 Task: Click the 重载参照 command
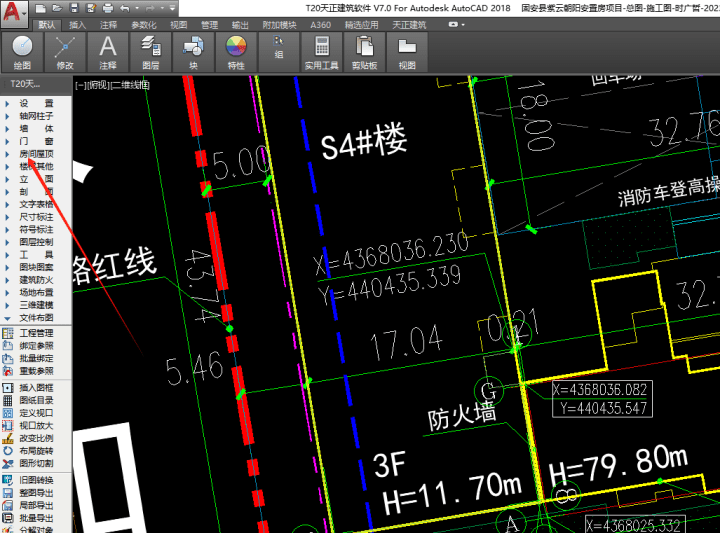36,371
